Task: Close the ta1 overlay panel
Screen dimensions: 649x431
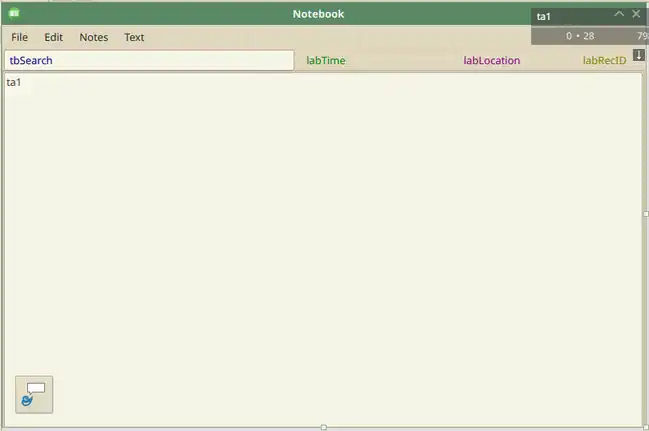Action: point(636,14)
